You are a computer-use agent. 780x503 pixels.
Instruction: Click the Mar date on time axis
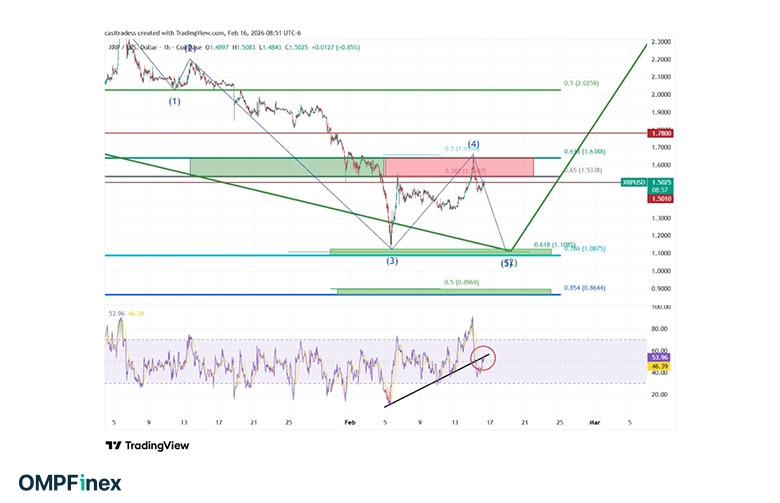[593, 423]
